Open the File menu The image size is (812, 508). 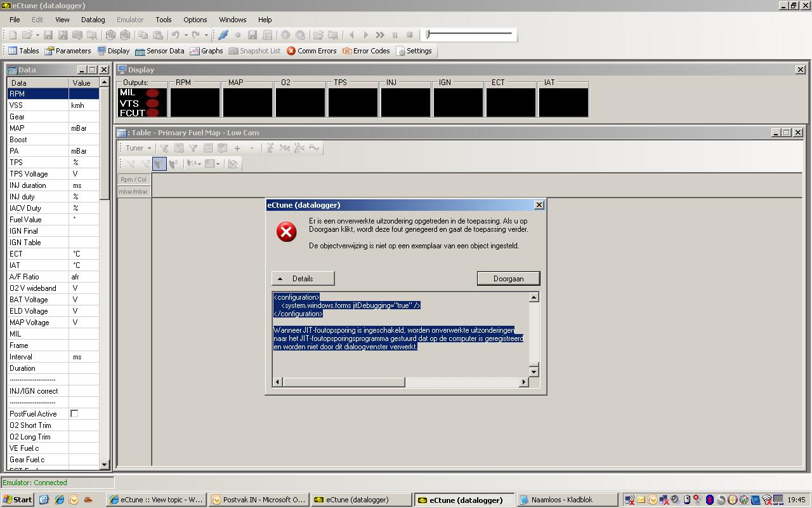(x=15, y=20)
